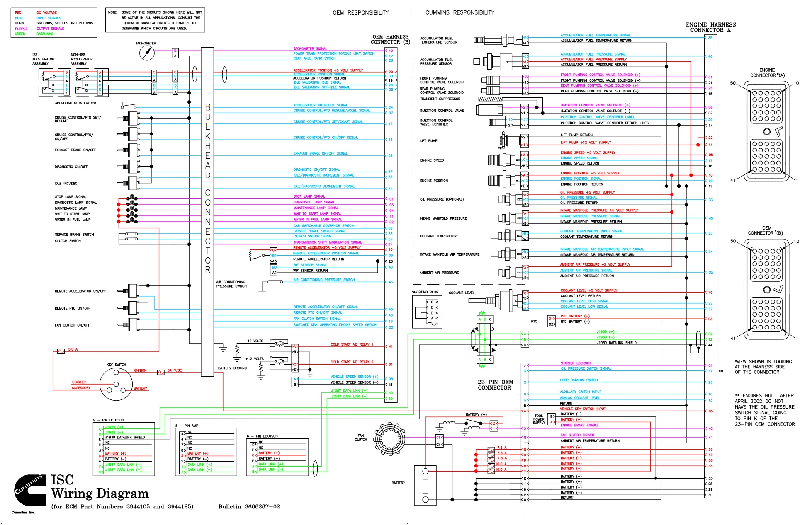Click the 6-PIN DEUTSCH connector box
Image resolution: width=812 pixels, height=525 pixels.
277,458
